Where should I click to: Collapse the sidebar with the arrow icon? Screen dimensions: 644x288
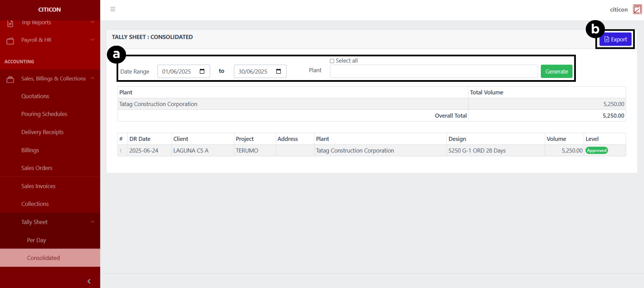pyautogui.click(x=89, y=281)
